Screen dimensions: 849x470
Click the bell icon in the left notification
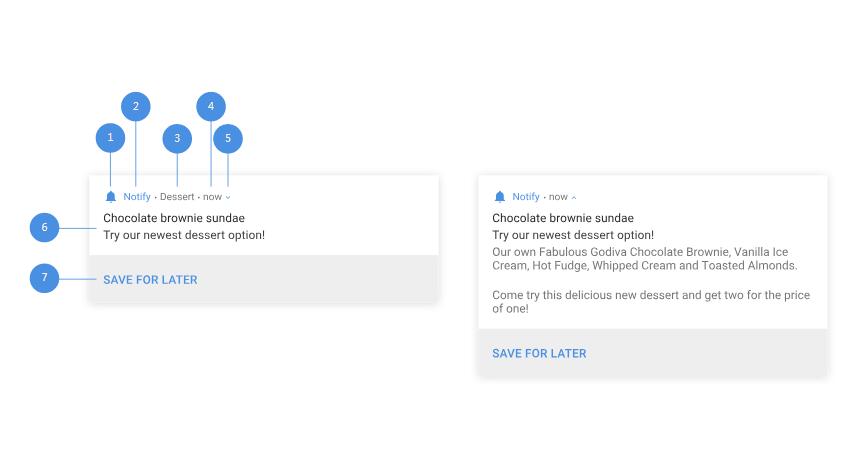[x=110, y=197]
